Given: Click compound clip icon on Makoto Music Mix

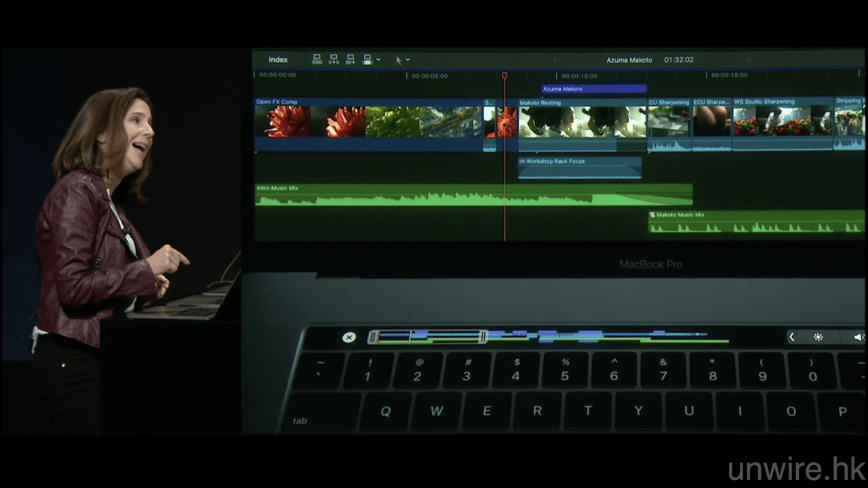Looking at the screenshot, I should (x=652, y=215).
